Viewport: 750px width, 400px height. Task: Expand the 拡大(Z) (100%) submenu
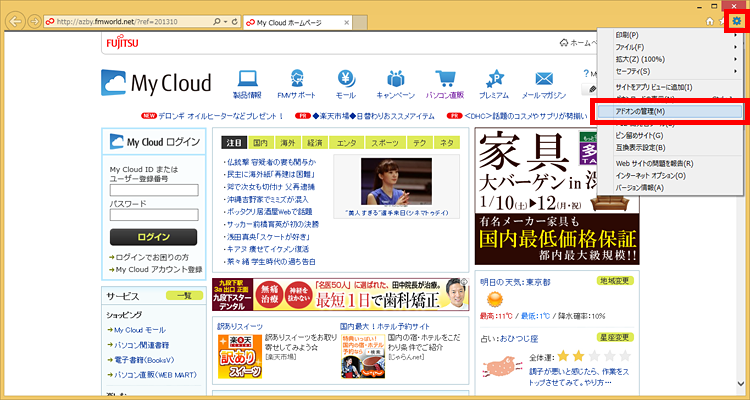[x=670, y=59]
